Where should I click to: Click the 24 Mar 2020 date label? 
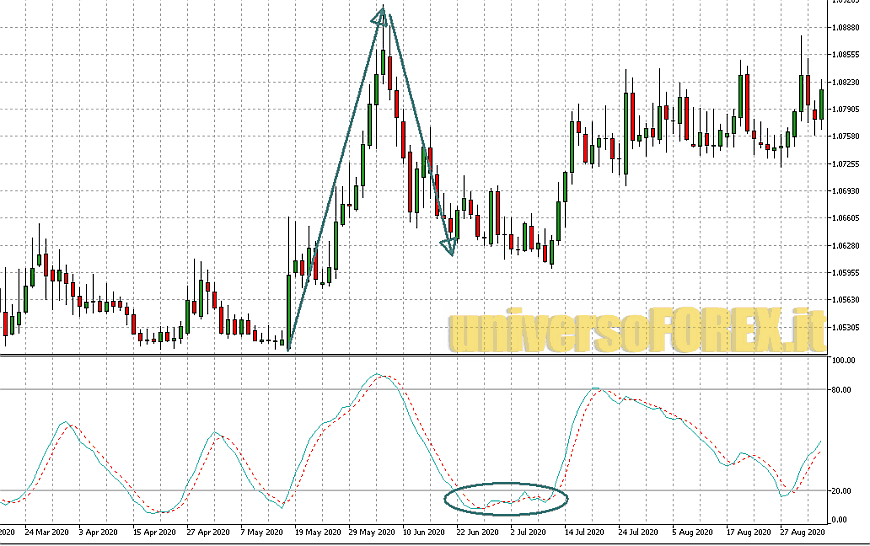(45, 532)
